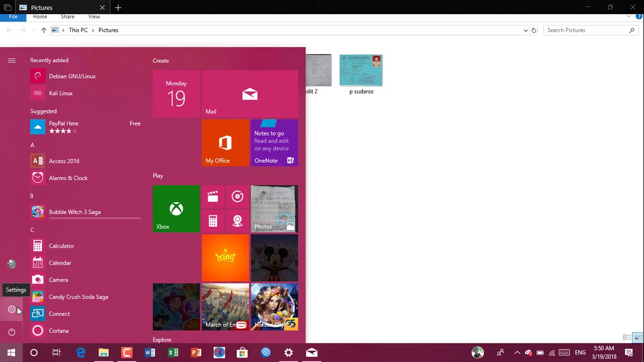The height and width of the screenshot is (362, 644).
Task: Open the Photos tile
Action: click(x=274, y=209)
